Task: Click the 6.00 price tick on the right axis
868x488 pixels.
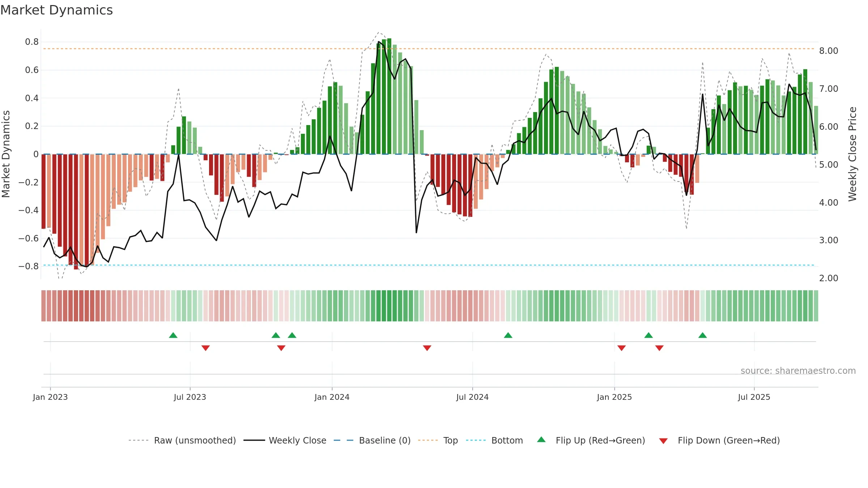Action: [x=829, y=127]
